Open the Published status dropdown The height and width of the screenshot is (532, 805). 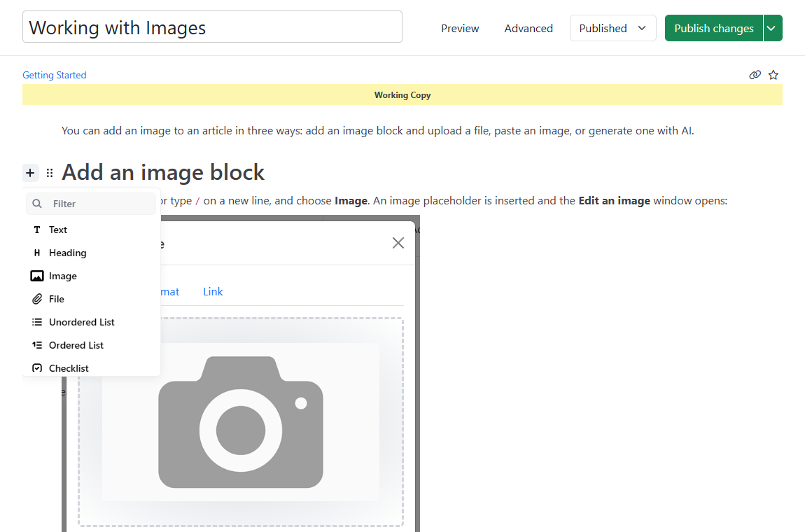[x=612, y=28]
